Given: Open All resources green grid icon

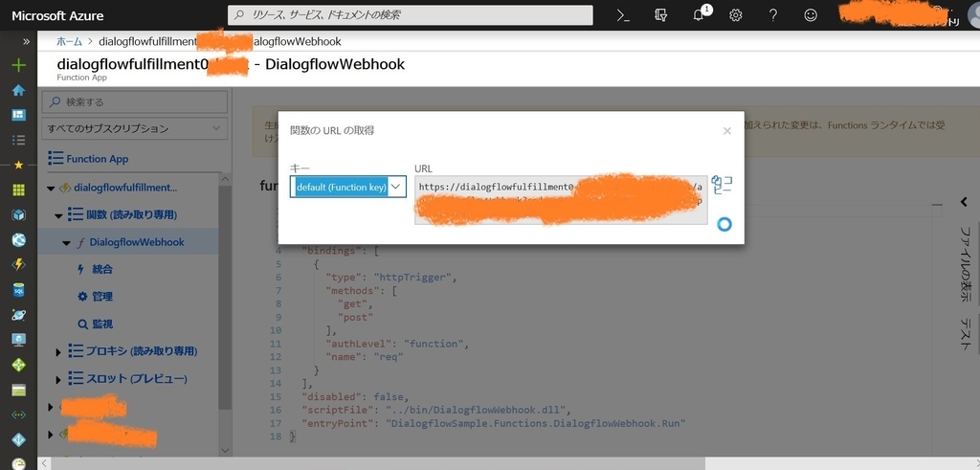Looking at the screenshot, I should click(19, 190).
